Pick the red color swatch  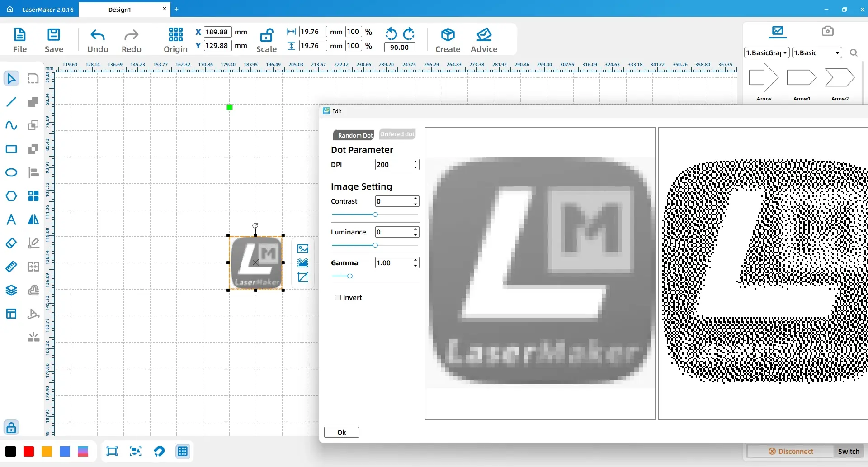[29, 451]
